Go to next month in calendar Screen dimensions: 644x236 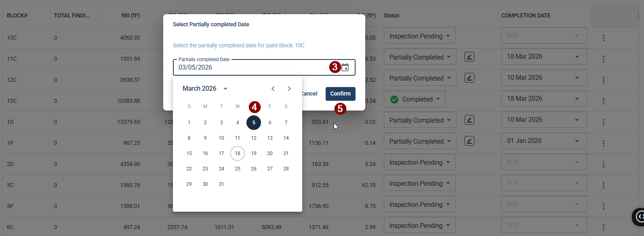(x=289, y=89)
